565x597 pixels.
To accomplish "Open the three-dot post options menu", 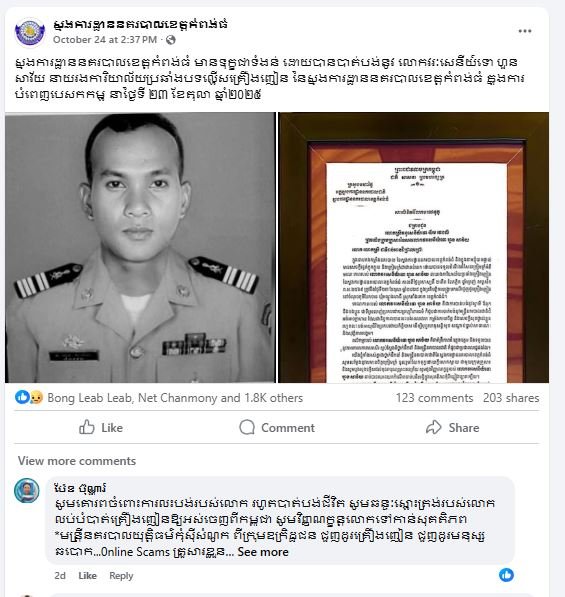I will click(x=525, y=31).
